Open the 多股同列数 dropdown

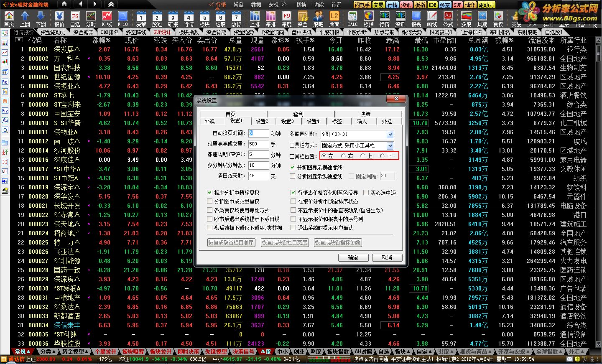click(390, 134)
